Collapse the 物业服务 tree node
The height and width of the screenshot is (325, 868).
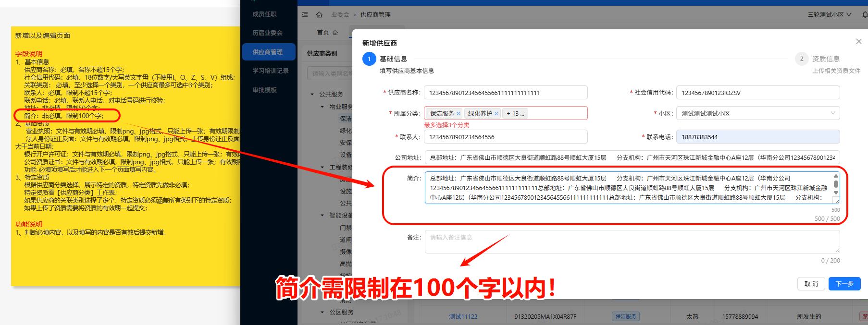[322, 107]
